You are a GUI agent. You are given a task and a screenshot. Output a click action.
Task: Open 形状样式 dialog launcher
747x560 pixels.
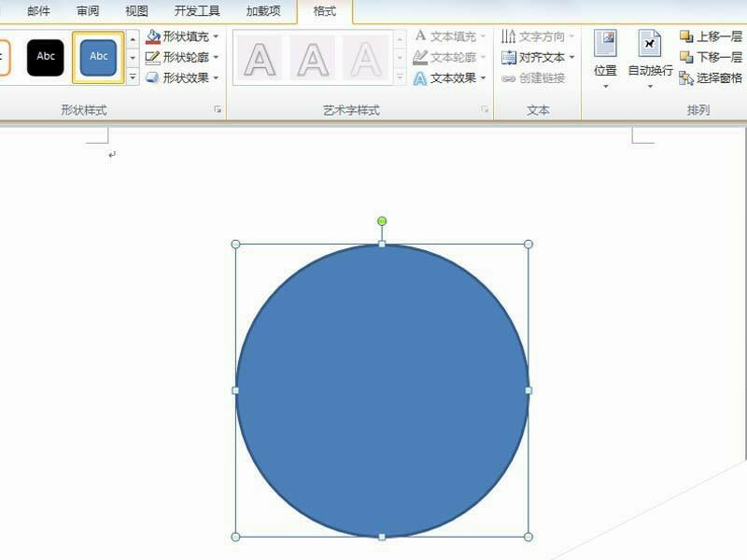218,109
